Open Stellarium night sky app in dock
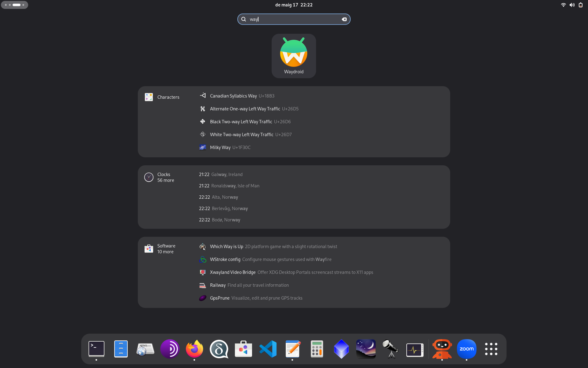 366,349
